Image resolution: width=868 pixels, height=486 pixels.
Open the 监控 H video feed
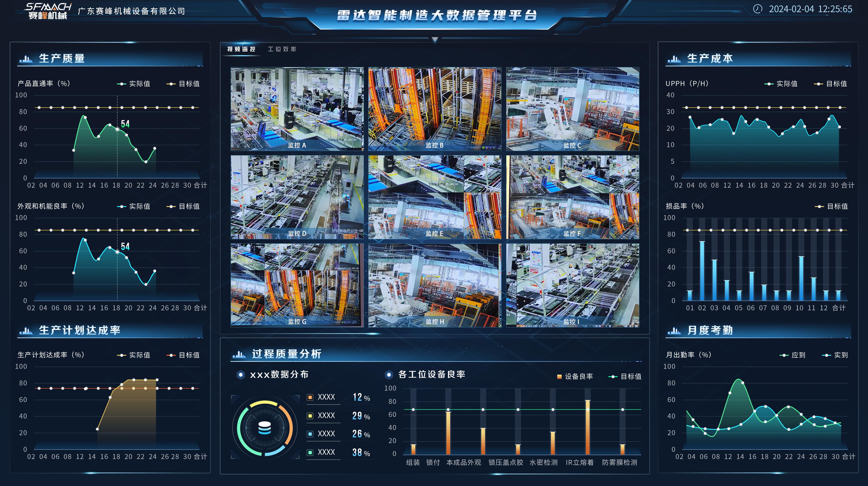pyautogui.click(x=435, y=285)
